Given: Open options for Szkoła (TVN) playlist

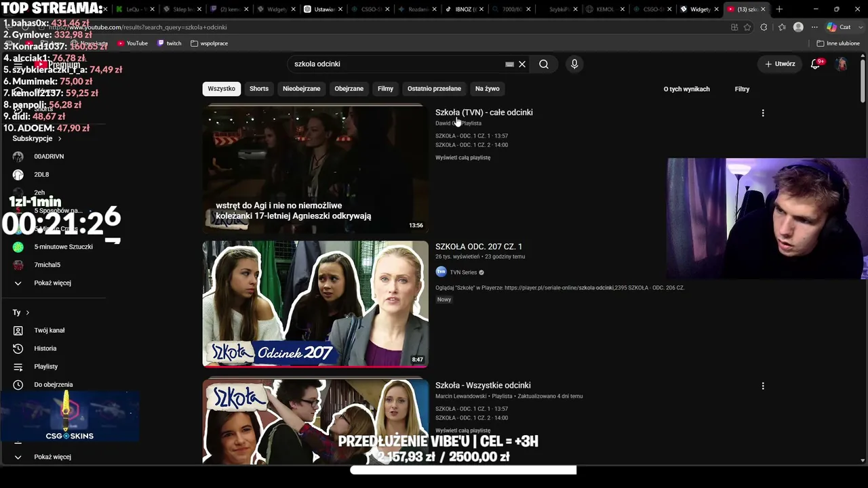Looking at the screenshot, I should pos(763,113).
